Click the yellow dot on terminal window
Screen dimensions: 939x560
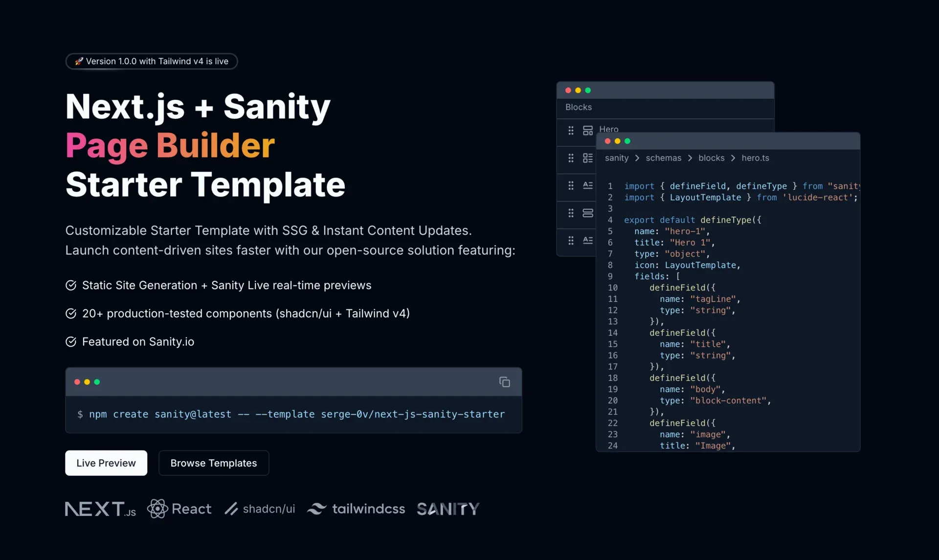(87, 382)
